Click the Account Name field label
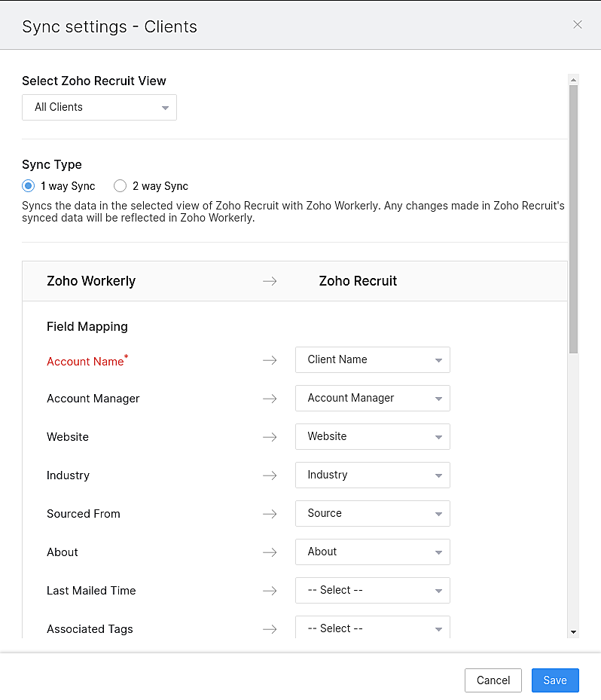 coord(87,361)
